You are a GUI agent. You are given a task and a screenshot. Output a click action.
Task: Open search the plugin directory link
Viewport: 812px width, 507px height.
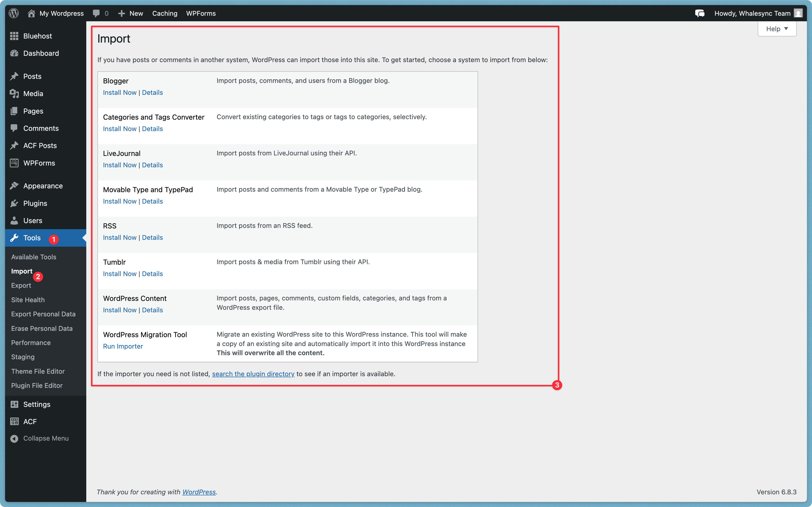pos(253,374)
